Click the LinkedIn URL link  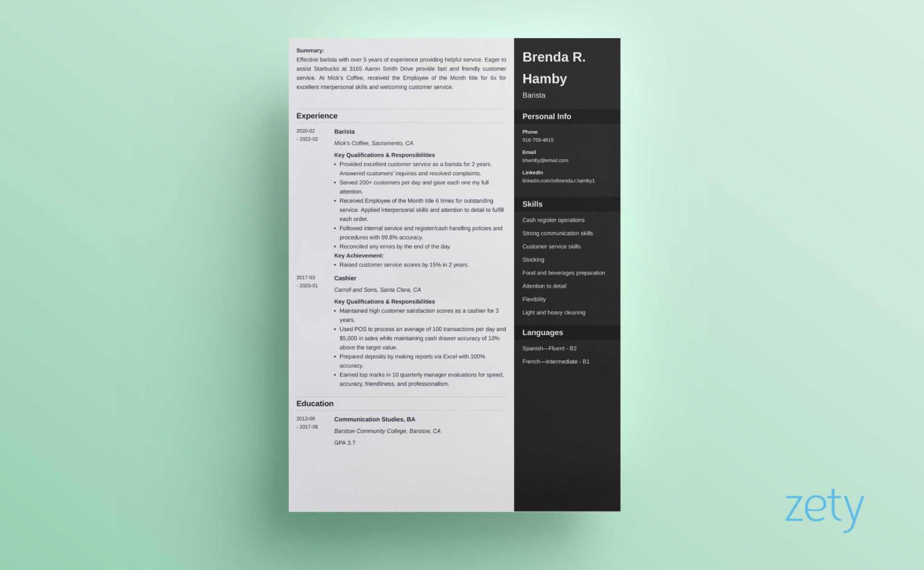tap(559, 181)
